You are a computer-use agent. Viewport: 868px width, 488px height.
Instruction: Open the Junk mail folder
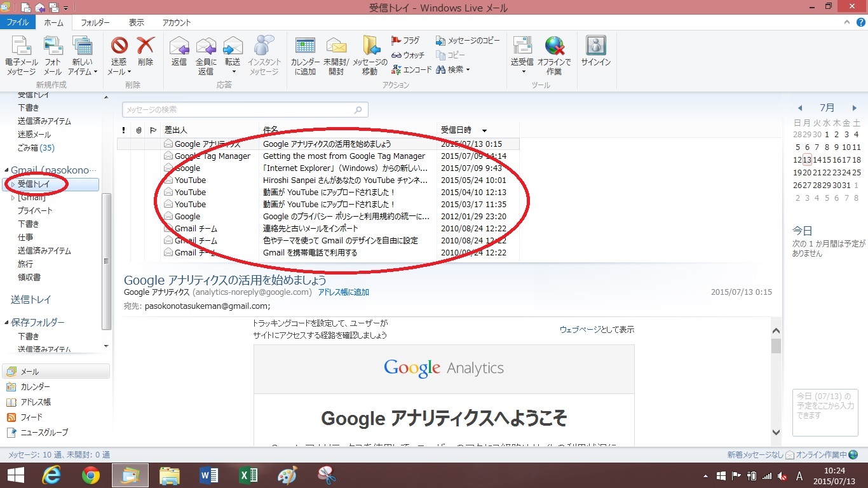[34, 135]
